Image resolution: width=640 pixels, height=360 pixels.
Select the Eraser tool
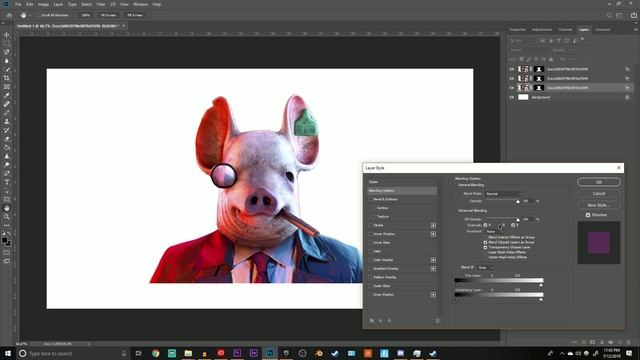(7, 139)
